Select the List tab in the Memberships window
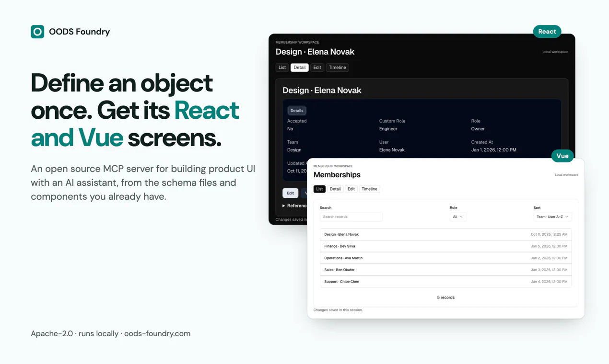 pos(319,189)
